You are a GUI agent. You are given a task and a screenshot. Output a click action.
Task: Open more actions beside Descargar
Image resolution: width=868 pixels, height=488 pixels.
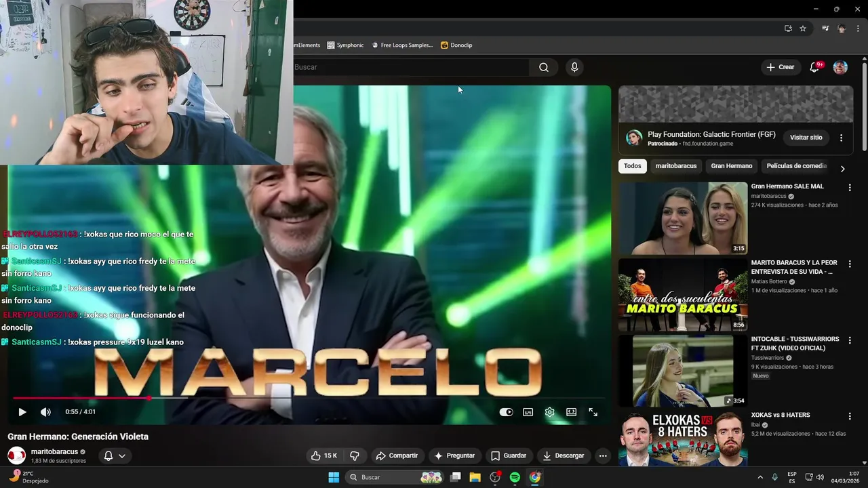point(603,455)
